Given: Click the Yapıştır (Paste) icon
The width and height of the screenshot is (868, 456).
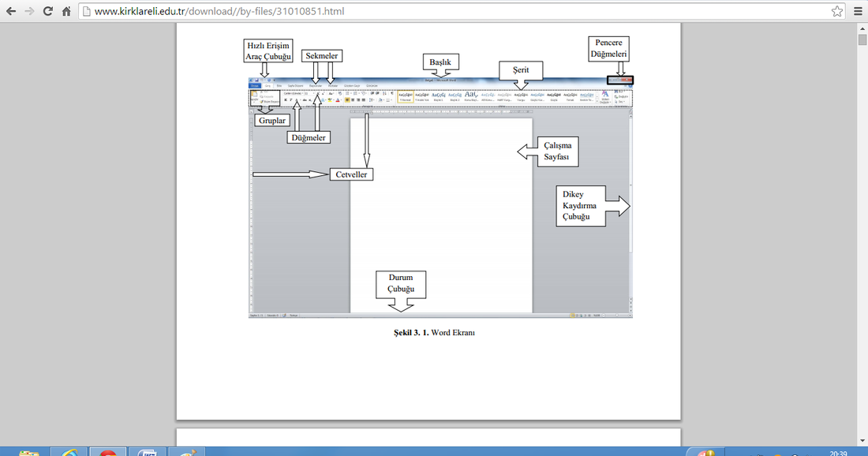Looking at the screenshot, I should point(255,95).
